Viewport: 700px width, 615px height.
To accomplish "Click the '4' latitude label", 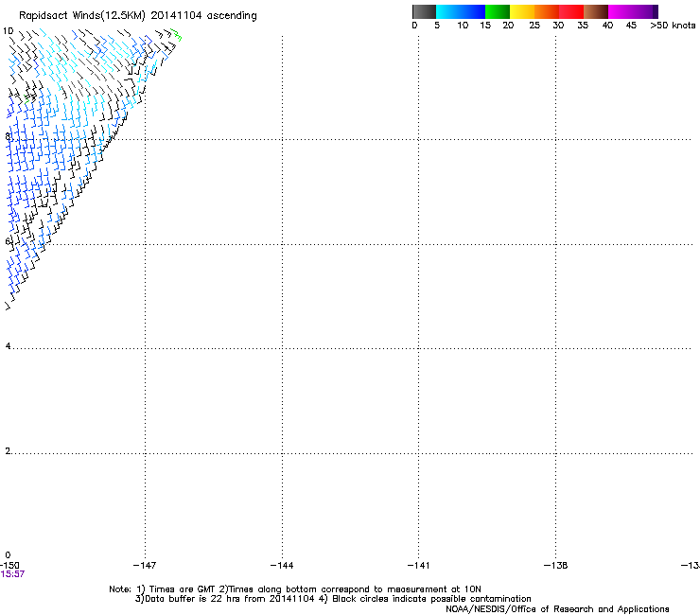I will click(8, 346).
